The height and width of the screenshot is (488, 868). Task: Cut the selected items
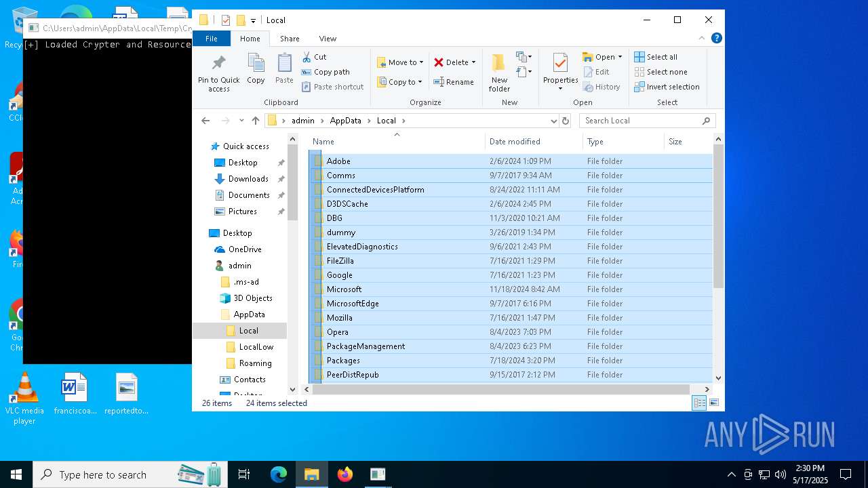314,57
